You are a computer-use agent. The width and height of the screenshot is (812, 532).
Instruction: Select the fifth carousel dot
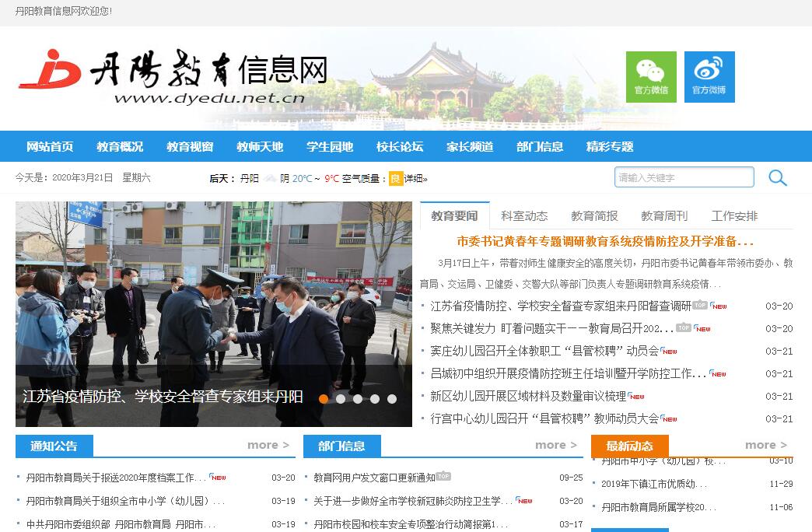pyautogui.click(x=392, y=399)
